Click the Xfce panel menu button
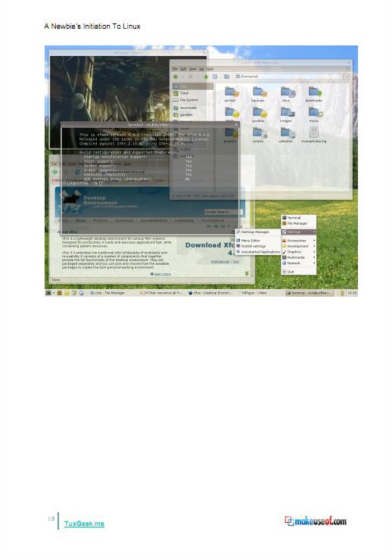 pyautogui.click(x=48, y=293)
